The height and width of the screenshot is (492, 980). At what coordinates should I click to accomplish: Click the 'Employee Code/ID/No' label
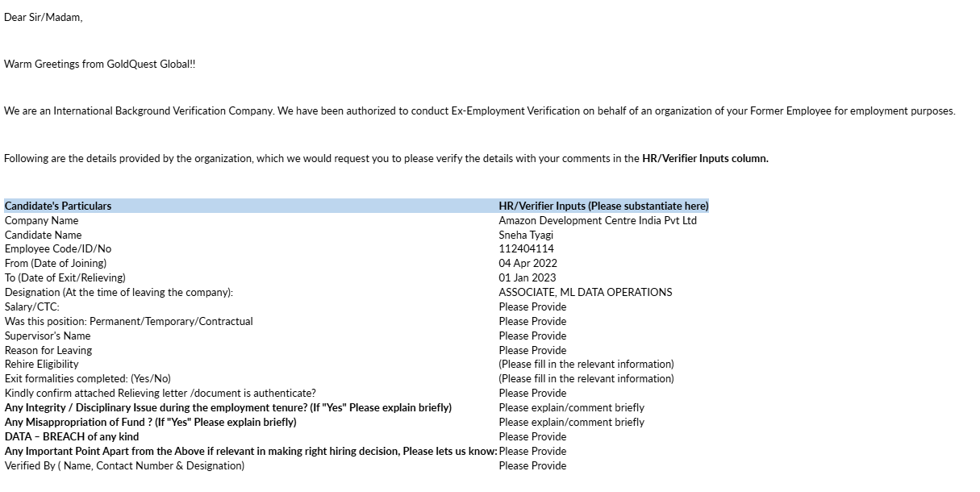58,249
